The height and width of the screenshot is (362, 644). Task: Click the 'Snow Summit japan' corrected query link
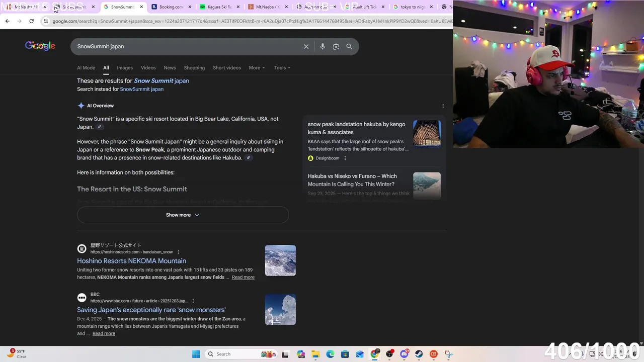pos(162,80)
